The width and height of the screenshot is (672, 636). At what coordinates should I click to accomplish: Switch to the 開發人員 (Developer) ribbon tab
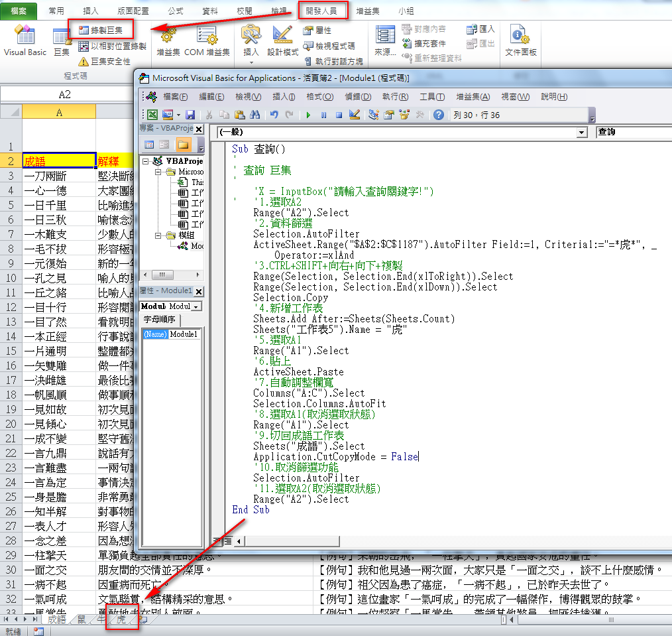click(x=321, y=11)
